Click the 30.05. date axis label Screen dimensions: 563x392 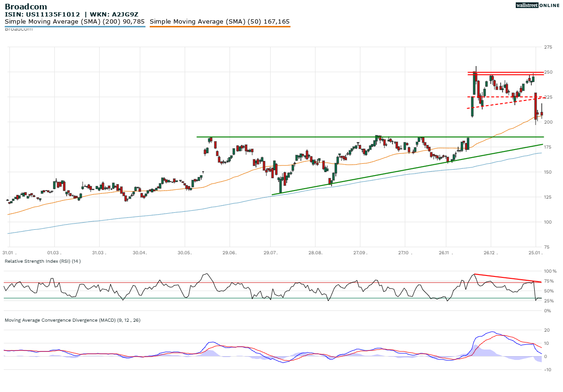tap(185, 252)
